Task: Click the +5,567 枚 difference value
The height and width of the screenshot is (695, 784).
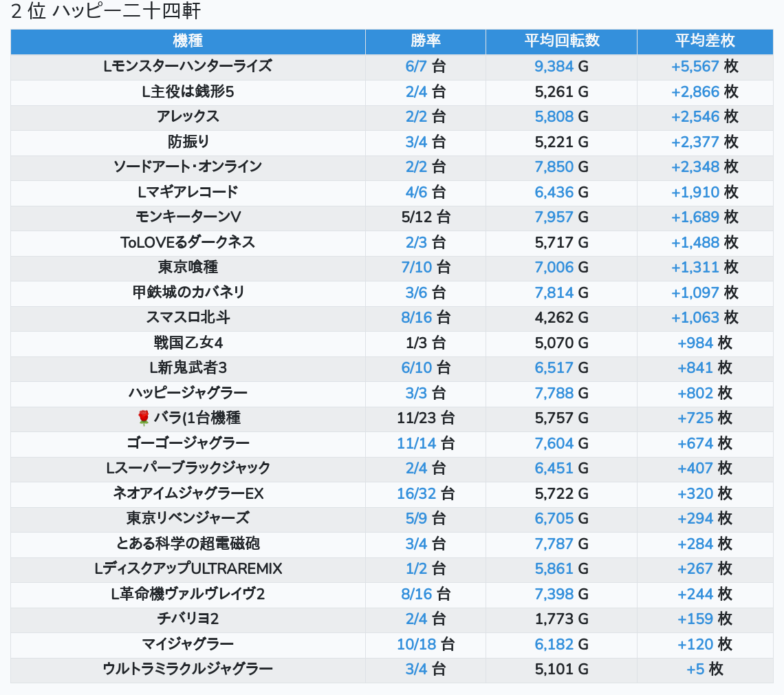Action: tap(695, 67)
